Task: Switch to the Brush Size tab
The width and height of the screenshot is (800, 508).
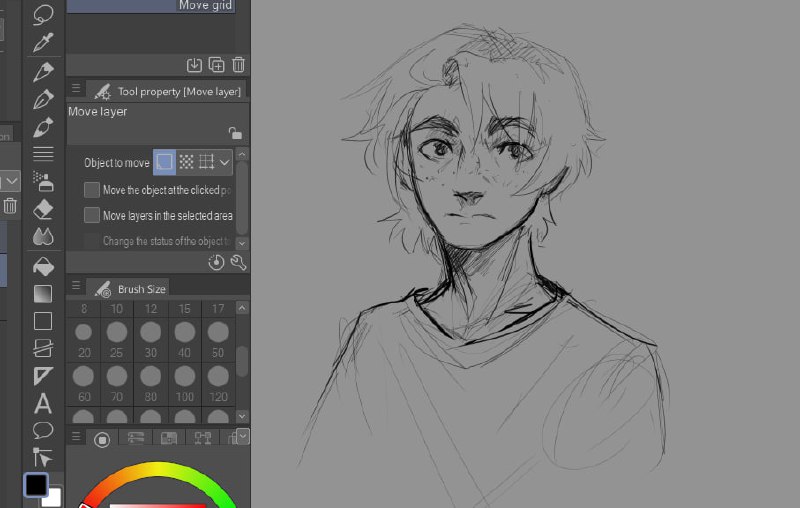Action: click(x=130, y=289)
